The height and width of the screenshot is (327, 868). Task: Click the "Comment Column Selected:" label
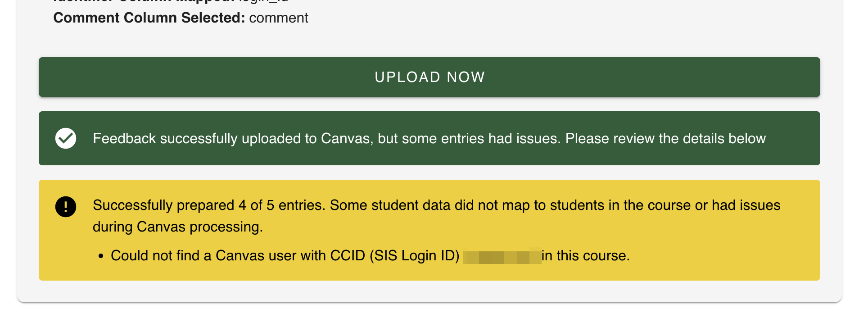[x=149, y=18]
